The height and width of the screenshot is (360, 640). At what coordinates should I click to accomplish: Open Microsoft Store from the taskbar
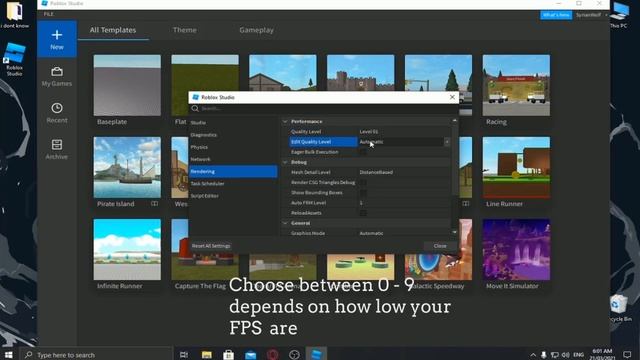[x=229, y=355]
